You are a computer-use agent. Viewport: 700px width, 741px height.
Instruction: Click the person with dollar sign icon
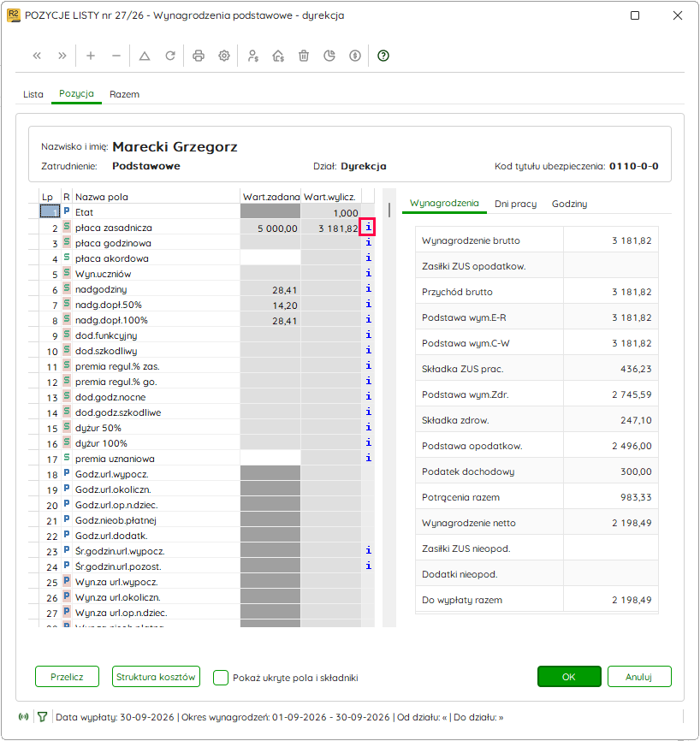(x=252, y=56)
